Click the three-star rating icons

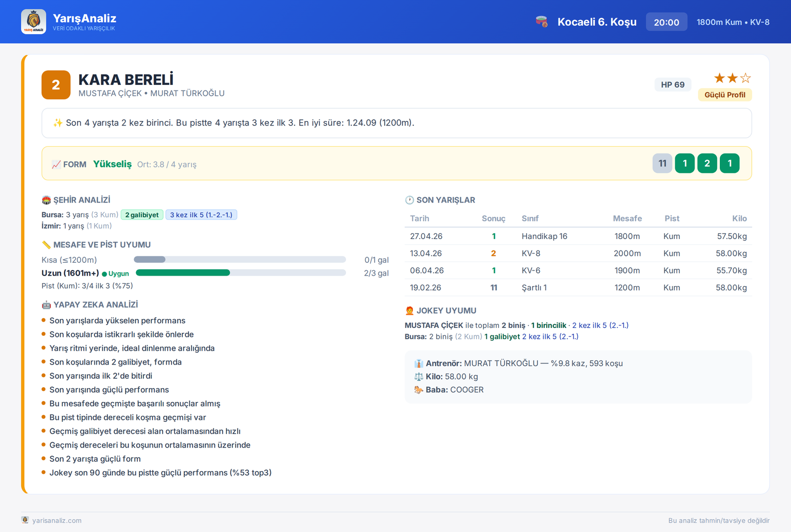pyautogui.click(x=732, y=78)
